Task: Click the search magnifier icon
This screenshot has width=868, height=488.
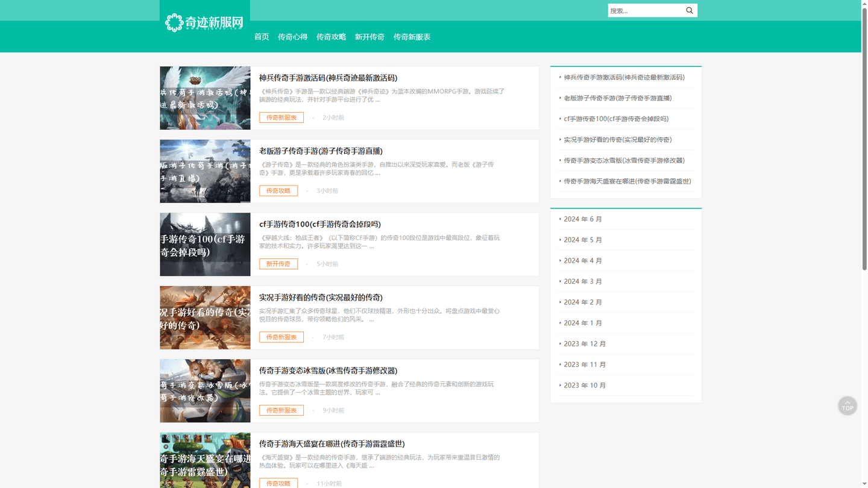Action: [690, 10]
